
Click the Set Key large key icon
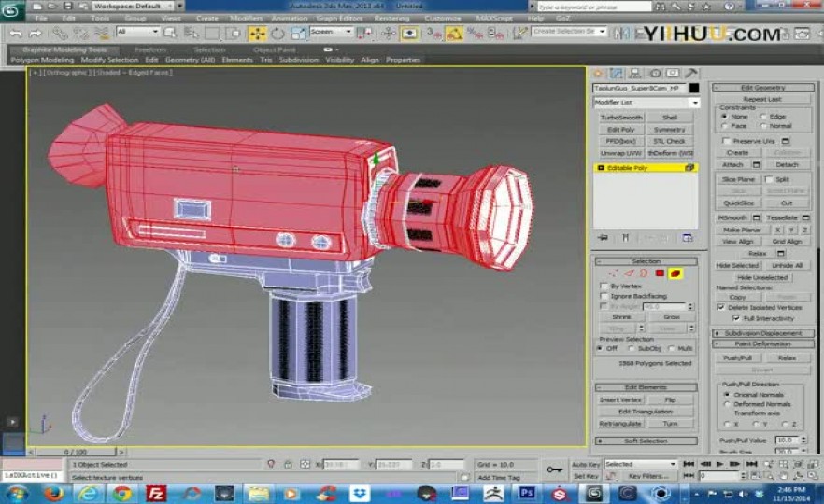(554, 469)
